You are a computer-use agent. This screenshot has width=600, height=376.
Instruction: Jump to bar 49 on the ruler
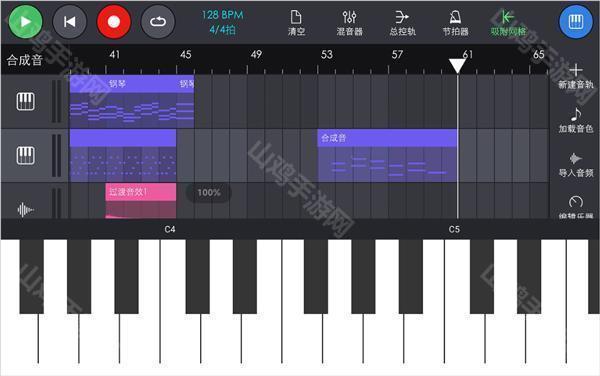click(x=256, y=55)
